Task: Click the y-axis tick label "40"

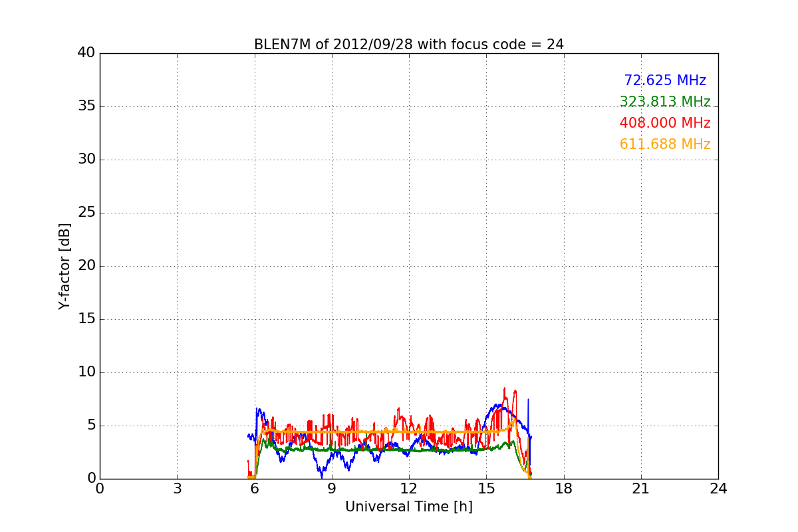Action: pyautogui.click(x=86, y=53)
